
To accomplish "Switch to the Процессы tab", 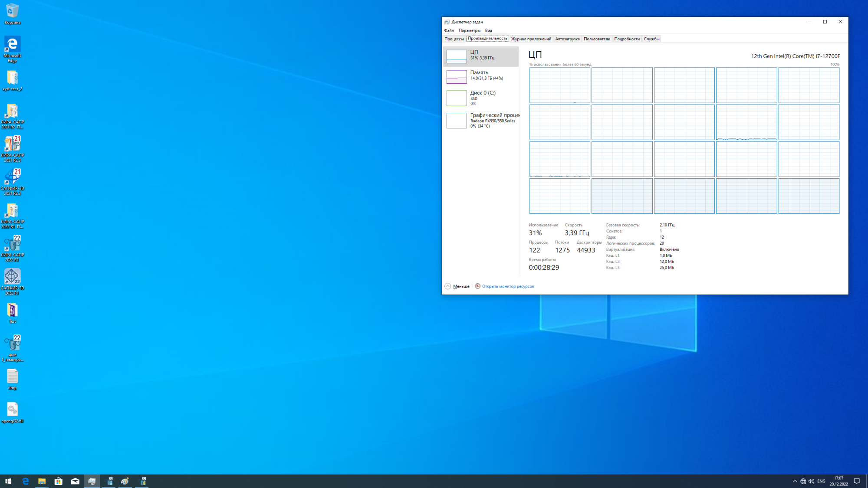I will pyautogui.click(x=454, y=39).
